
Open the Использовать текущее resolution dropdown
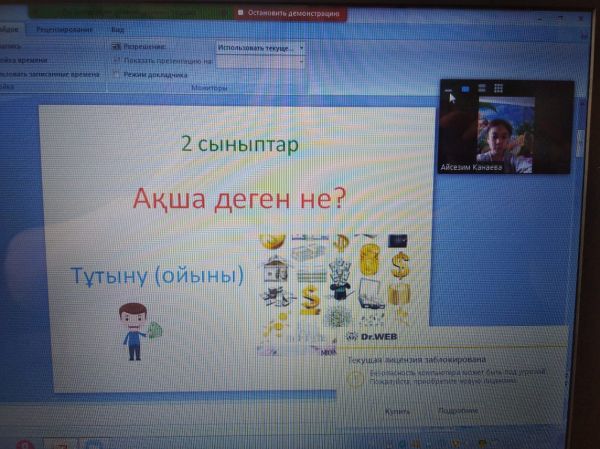coord(260,47)
